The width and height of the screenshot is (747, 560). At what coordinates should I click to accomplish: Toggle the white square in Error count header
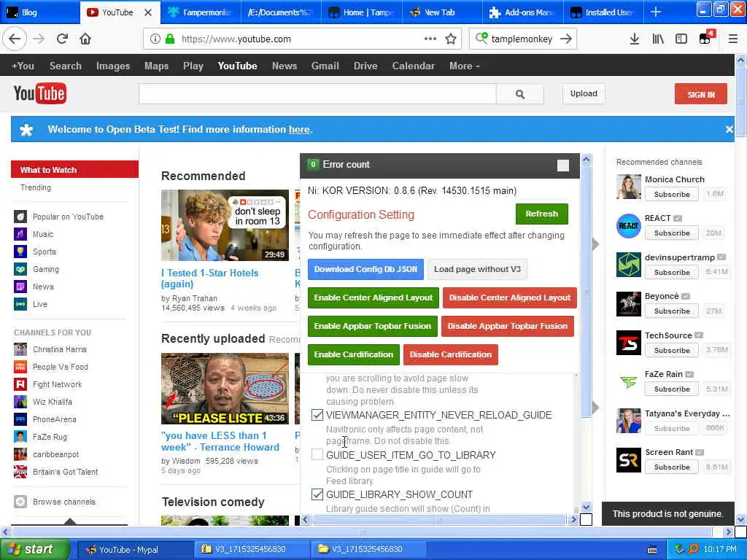point(562,166)
